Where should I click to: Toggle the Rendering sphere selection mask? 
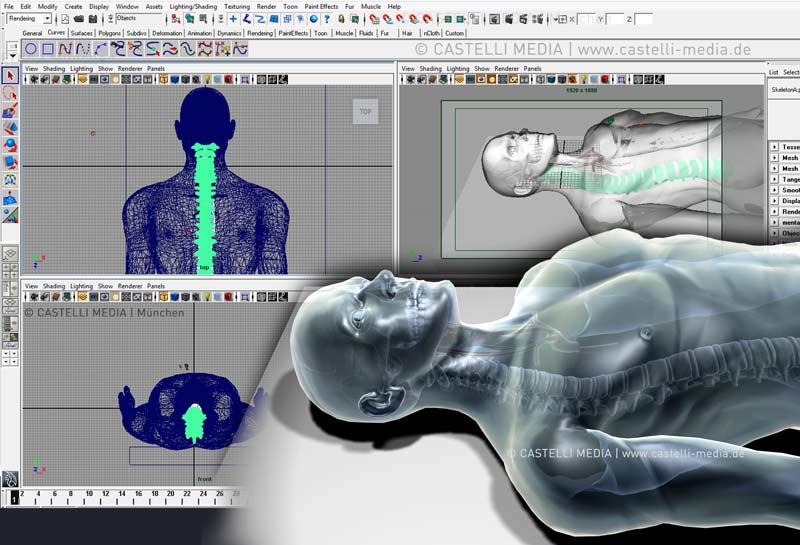314,19
